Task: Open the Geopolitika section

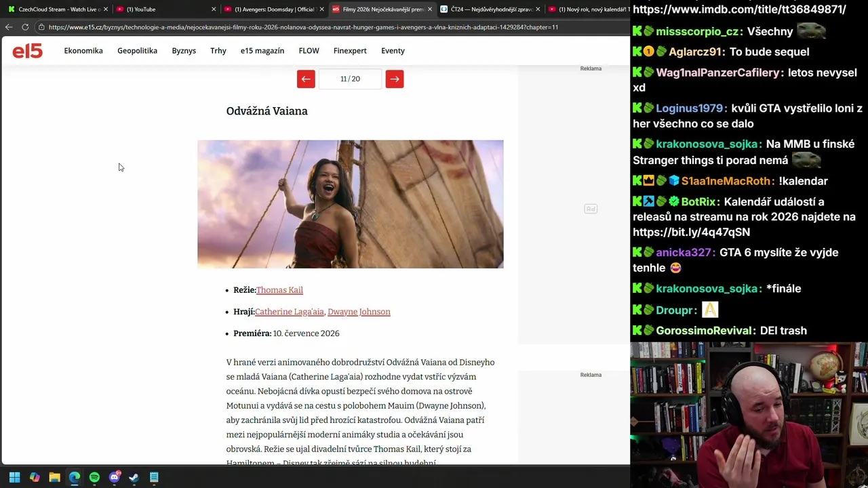Action: (137, 51)
